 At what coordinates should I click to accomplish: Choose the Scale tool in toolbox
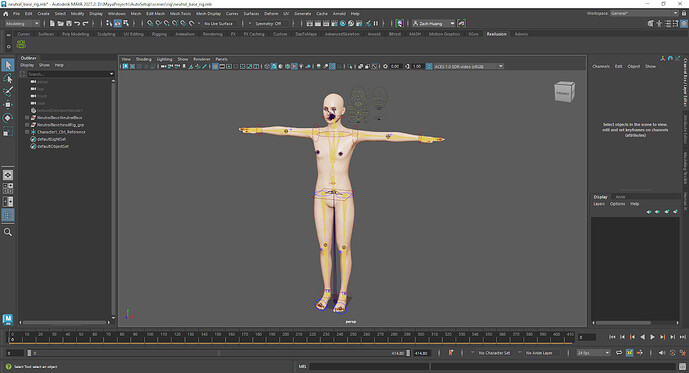pyautogui.click(x=8, y=131)
